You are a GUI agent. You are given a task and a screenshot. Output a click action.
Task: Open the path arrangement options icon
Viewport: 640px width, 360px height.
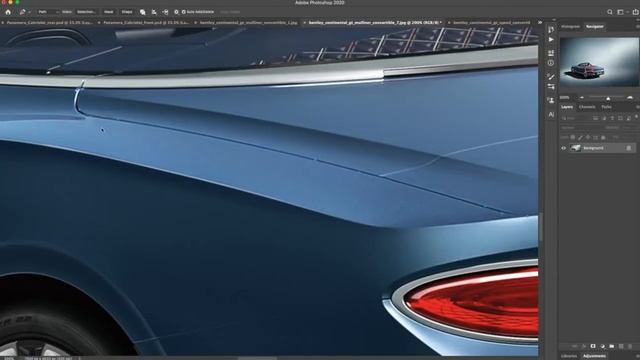[x=165, y=12]
